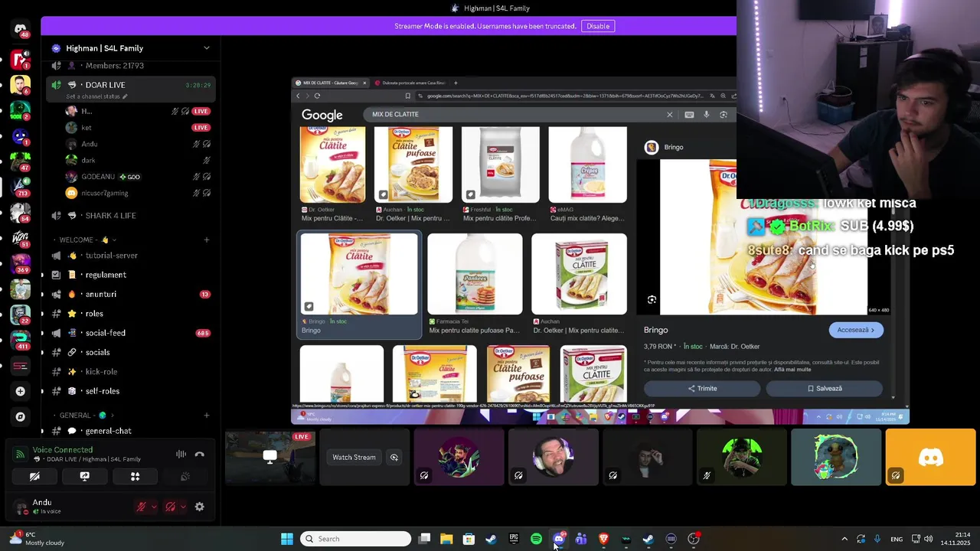Open Brave browser from the taskbar
This screenshot has height=551, width=980.
[x=603, y=539]
